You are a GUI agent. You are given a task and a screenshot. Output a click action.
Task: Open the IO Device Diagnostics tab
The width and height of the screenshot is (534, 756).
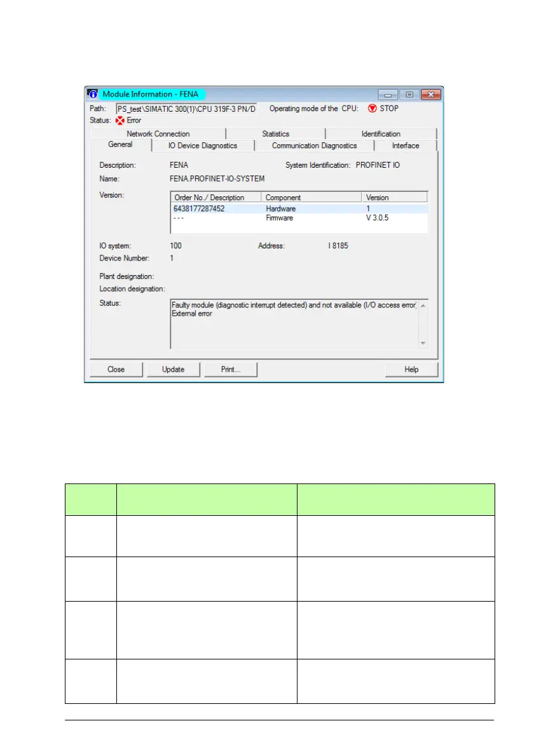click(x=203, y=145)
